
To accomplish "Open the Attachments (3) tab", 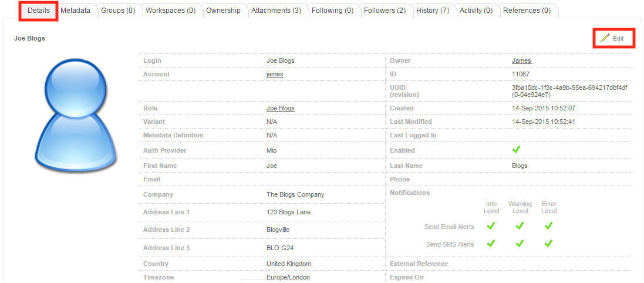I will (x=276, y=11).
